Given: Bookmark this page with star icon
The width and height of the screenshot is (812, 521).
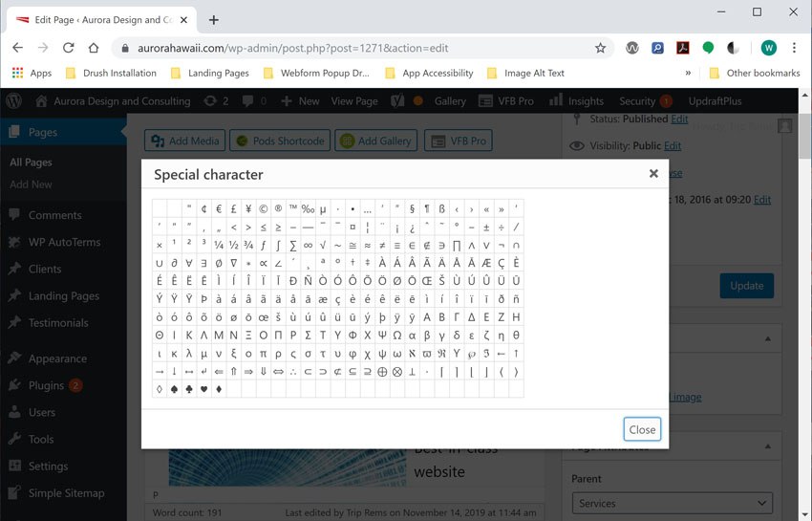Looking at the screenshot, I should [x=600, y=48].
